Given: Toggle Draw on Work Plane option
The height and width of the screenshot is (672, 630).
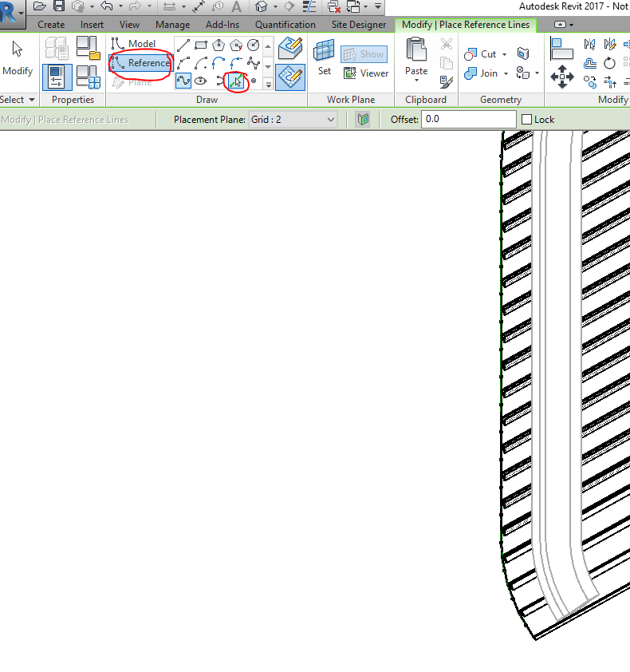Looking at the screenshot, I should click(x=290, y=77).
